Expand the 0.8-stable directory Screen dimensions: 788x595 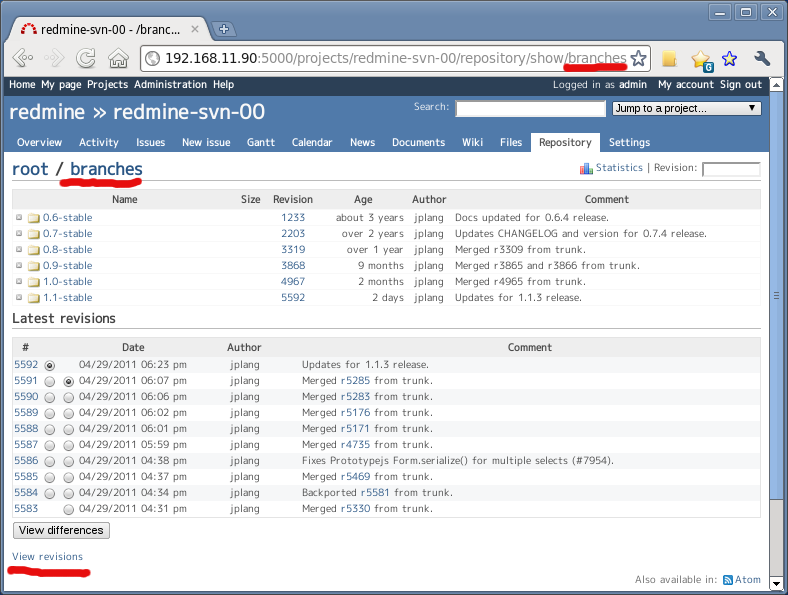[19, 250]
